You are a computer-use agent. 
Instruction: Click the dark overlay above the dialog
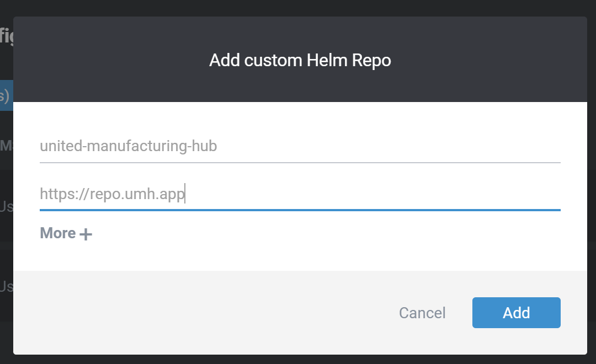pos(298,8)
